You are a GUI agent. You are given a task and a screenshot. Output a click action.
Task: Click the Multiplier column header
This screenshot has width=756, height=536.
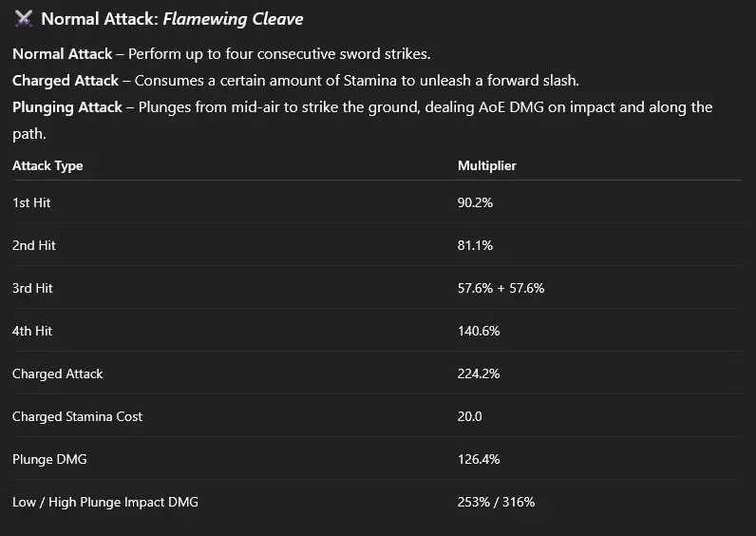(486, 165)
